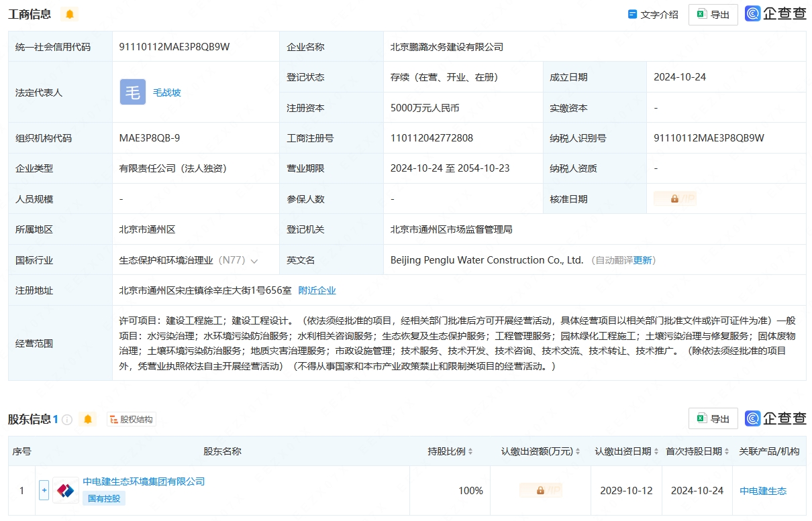
Task: Export shareholder info with the lower 导出 button
Action: [713, 418]
